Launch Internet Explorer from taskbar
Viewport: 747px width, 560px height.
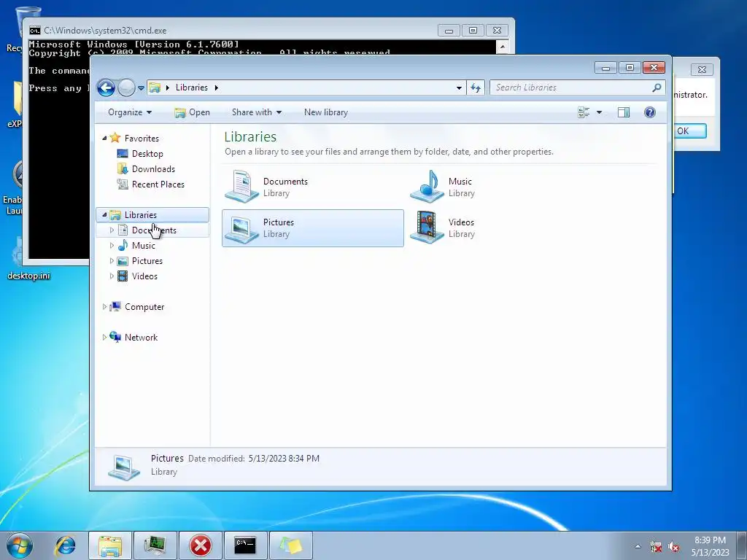point(65,545)
